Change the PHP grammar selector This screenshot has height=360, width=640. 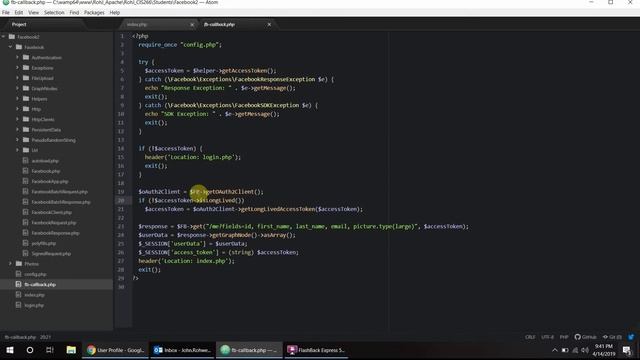(564, 337)
